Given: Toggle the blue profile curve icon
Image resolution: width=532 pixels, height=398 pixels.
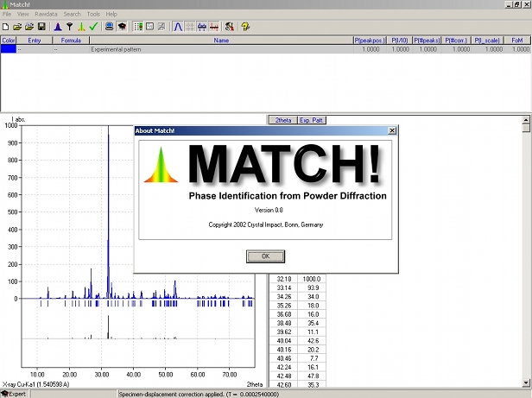Looking at the screenshot, I should (x=178, y=27).
